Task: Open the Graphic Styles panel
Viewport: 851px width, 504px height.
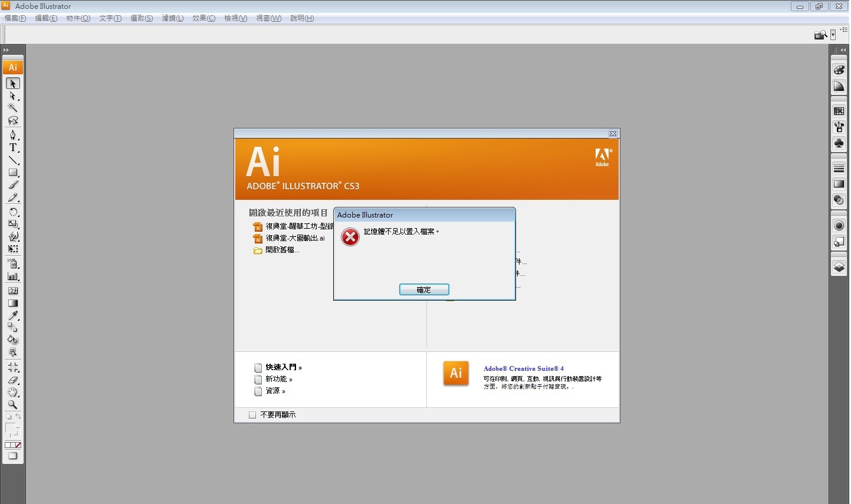Action: tap(839, 242)
